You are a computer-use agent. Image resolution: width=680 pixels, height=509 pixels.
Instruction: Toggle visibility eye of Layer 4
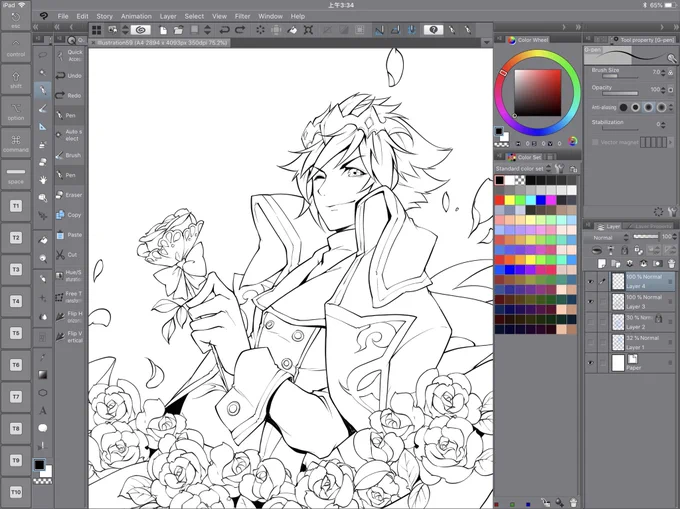click(x=590, y=281)
